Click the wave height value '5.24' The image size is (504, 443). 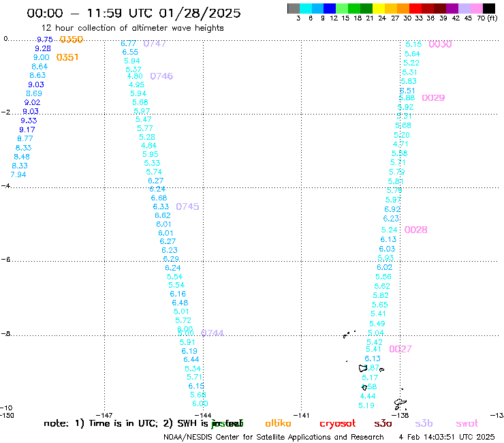coord(389,230)
